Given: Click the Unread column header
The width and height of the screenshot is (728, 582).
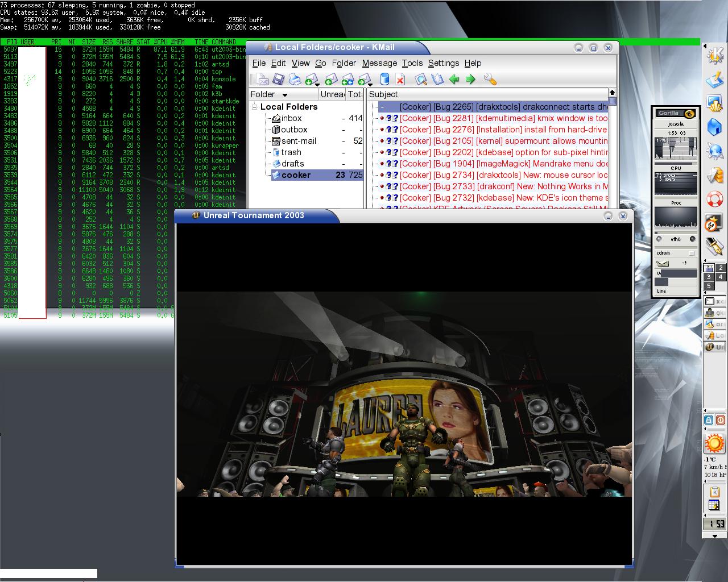Looking at the screenshot, I should (332, 94).
